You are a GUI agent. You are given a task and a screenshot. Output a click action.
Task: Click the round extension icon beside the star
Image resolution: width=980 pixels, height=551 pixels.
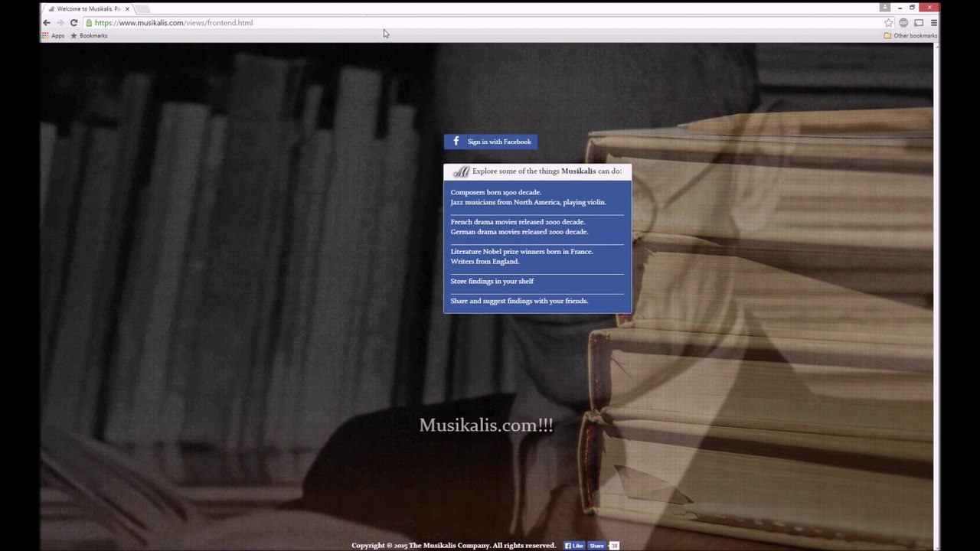903,23
